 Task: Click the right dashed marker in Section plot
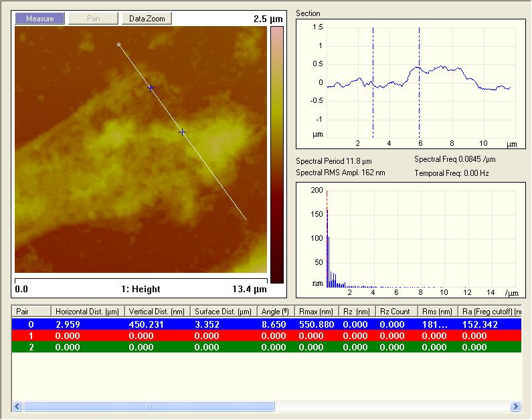(x=420, y=82)
